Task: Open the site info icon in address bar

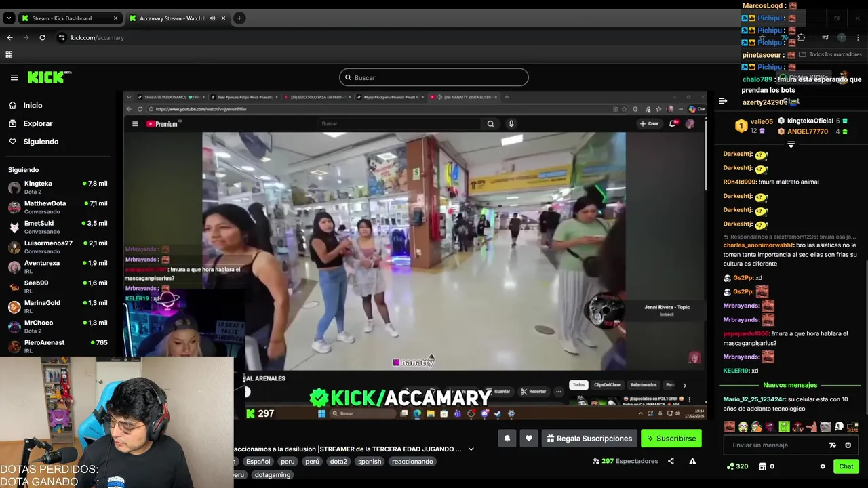Action: pyautogui.click(x=62, y=37)
